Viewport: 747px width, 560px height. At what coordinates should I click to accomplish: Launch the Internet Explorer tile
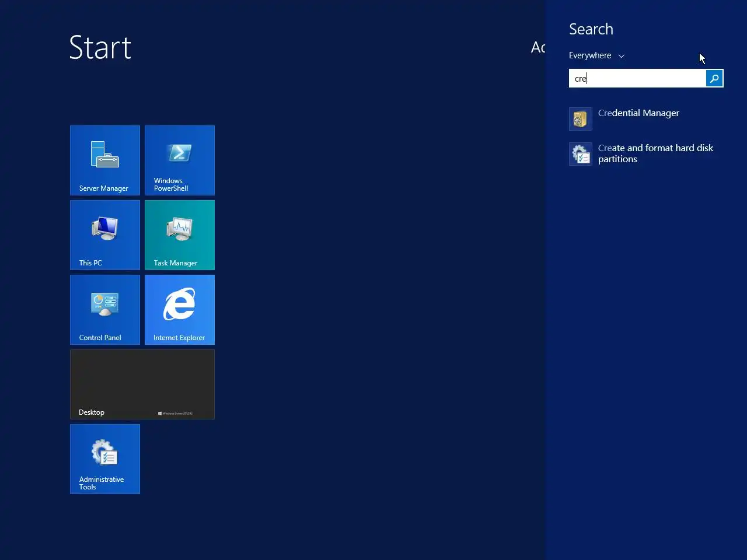[x=180, y=310]
